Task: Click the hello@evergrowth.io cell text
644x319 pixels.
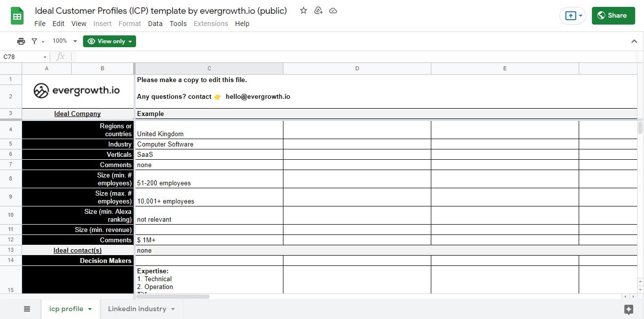Action: click(258, 96)
